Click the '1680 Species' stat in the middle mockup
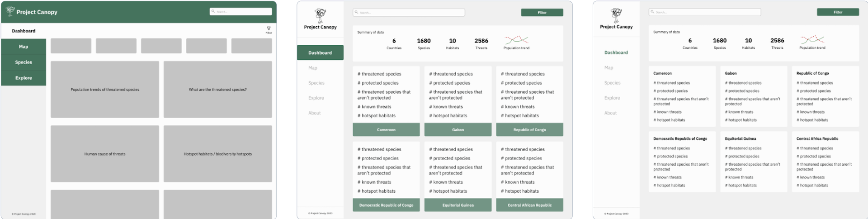The height and width of the screenshot is (219, 868). (x=424, y=43)
